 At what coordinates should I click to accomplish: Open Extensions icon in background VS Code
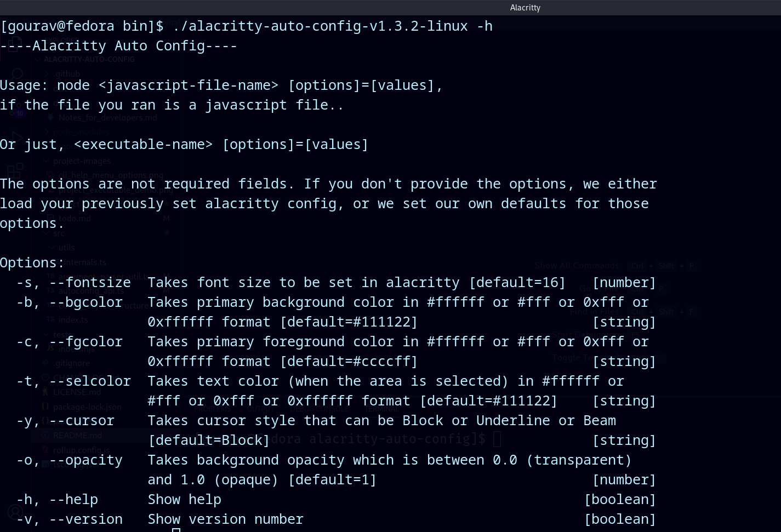[15, 170]
